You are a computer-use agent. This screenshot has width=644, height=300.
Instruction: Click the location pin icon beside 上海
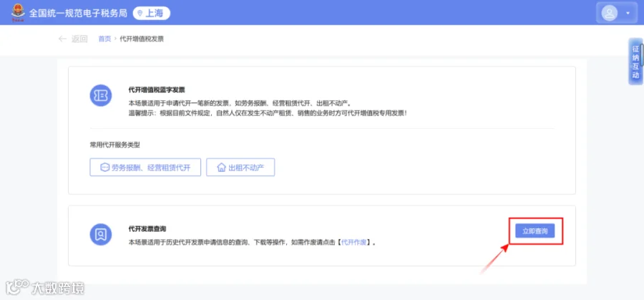pos(140,14)
